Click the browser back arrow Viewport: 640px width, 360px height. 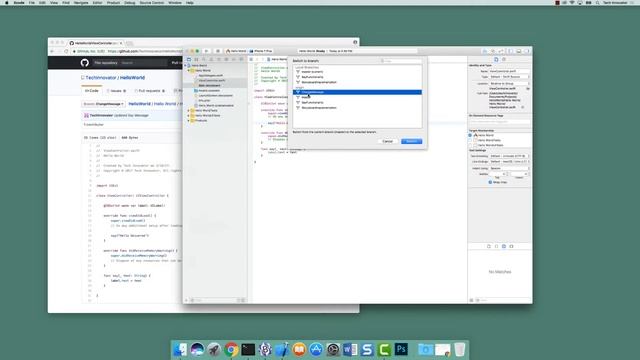click(52, 51)
